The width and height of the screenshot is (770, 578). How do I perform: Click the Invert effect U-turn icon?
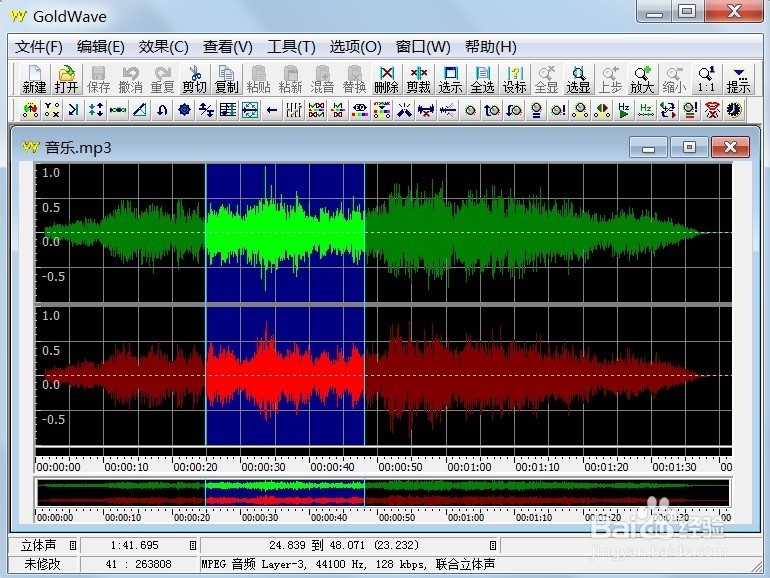tap(162, 110)
